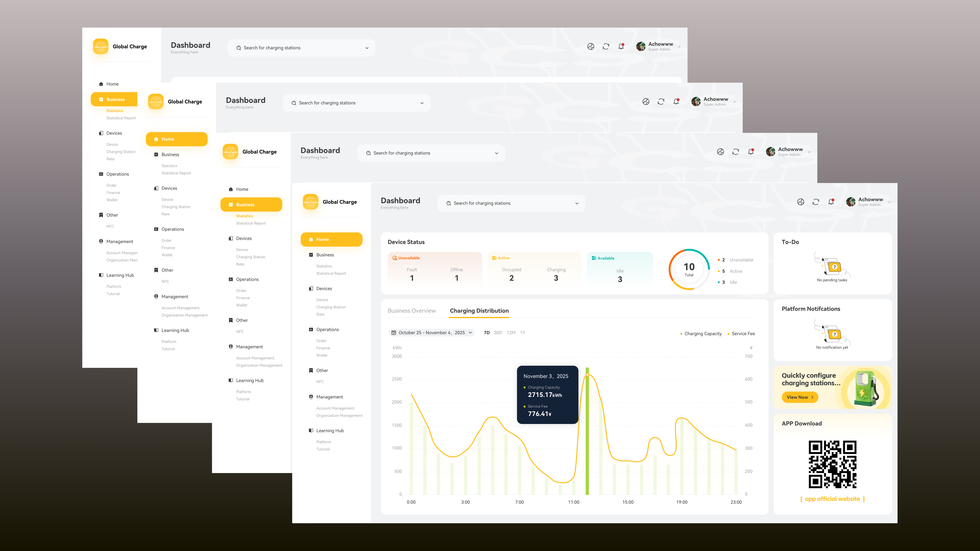Click Global Charge logo in front window
980x551 pixels.
310,202
